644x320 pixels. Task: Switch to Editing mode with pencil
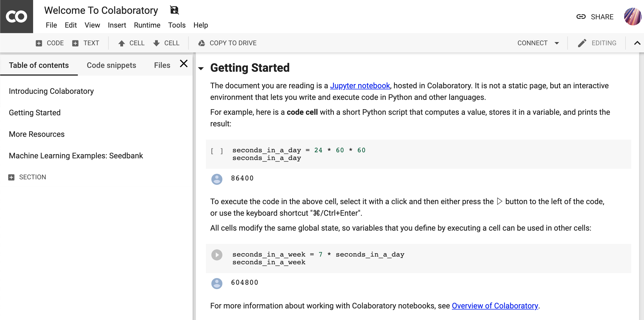(x=582, y=43)
